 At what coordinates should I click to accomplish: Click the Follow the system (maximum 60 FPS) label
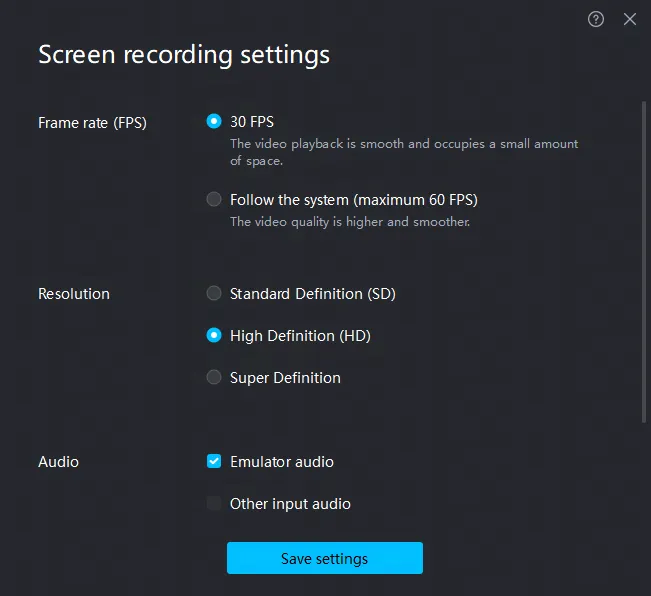(x=354, y=200)
